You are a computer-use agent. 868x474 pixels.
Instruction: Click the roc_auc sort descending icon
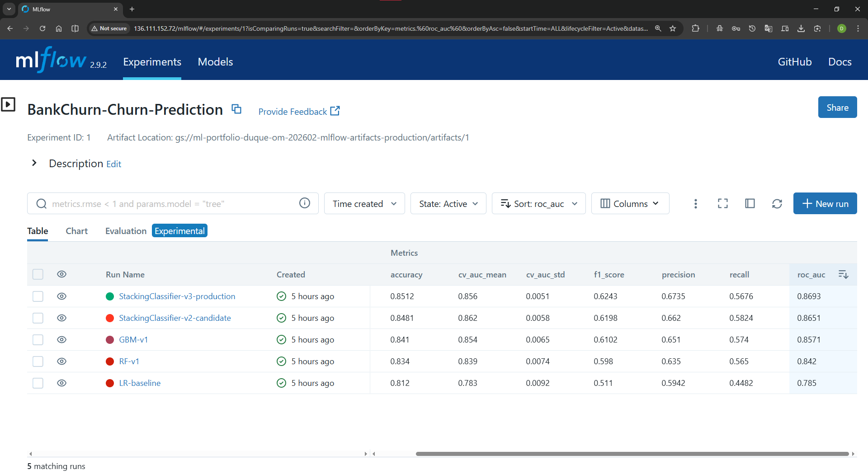[843, 274]
